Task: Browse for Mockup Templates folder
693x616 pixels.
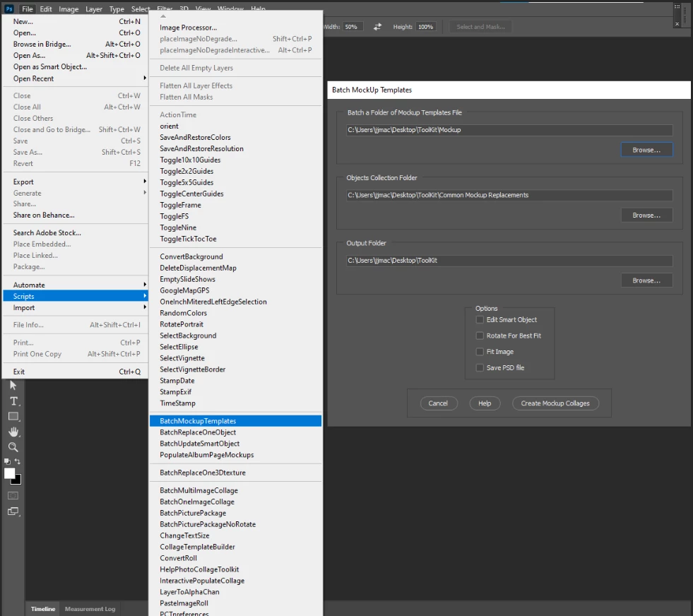Action: coord(646,150)
